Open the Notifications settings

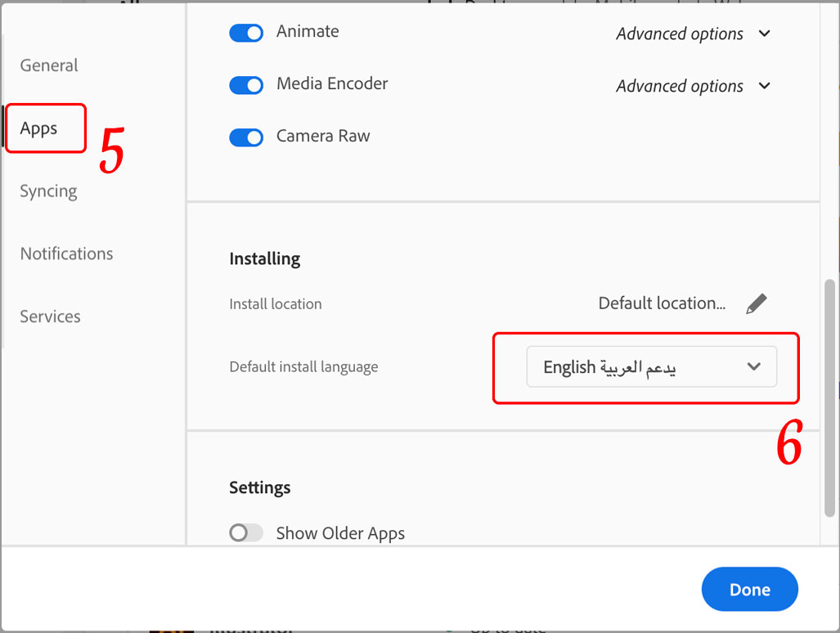pyautogui.click(x=65, y=254)
